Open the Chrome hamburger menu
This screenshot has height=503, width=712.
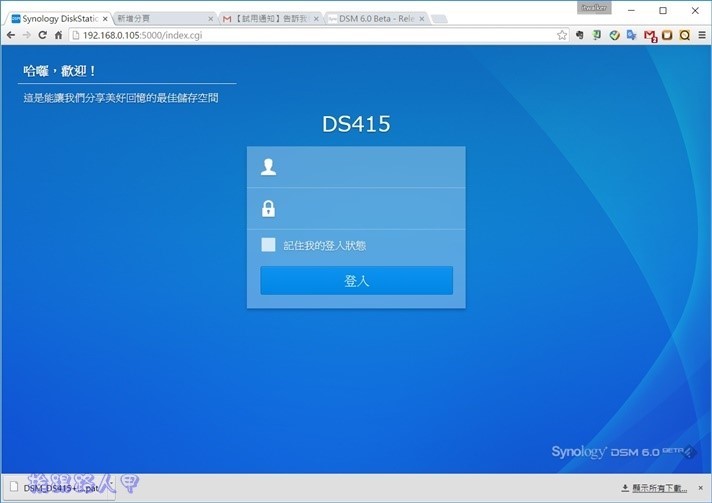pyautogui.click(x=702, y=35)
